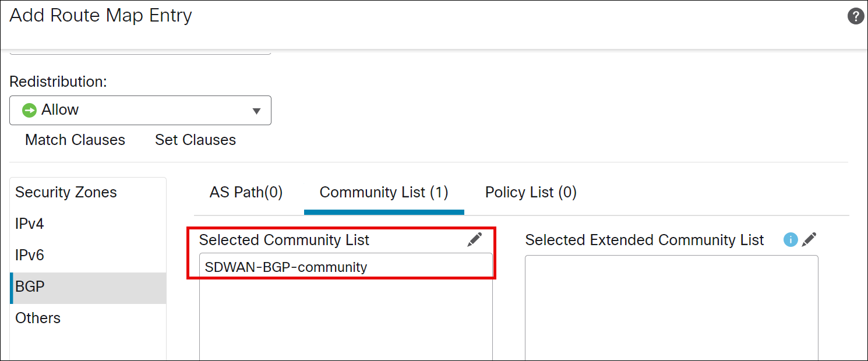Open the help question mark icon
The height and width of the screenshot is (361, 868).
855,16
